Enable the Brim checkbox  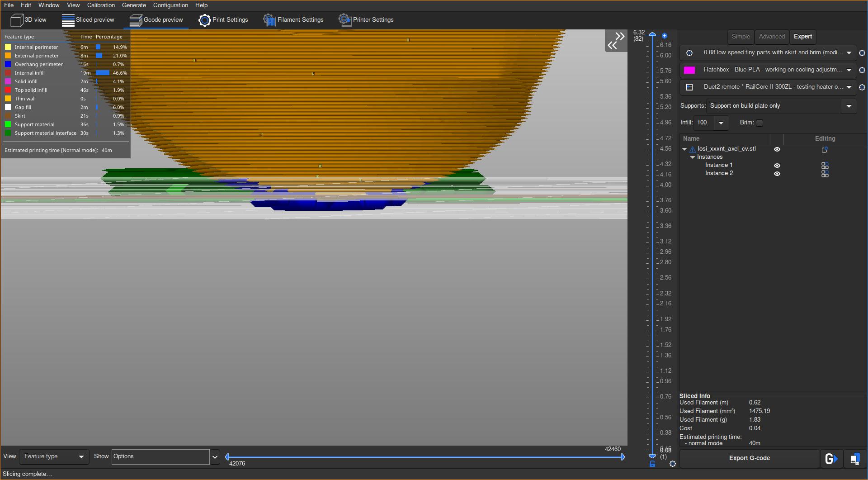click(x=759, y=123)
